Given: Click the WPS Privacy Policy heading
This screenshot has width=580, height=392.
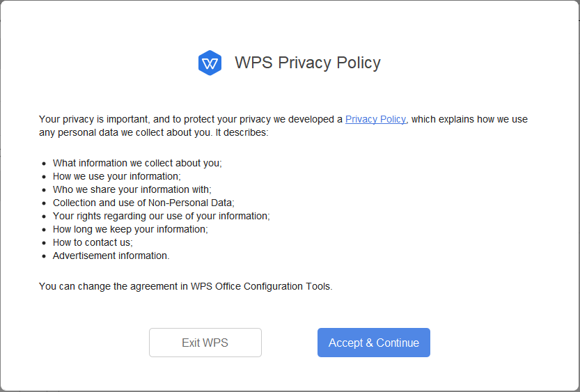Looking at the screenshot, I should pos(308,63).
